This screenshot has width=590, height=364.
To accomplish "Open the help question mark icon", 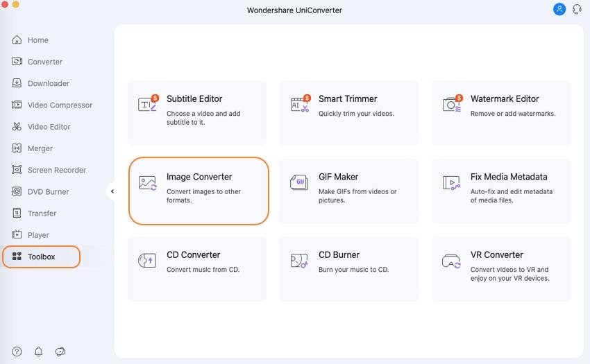I will click(x=17, y=352).
